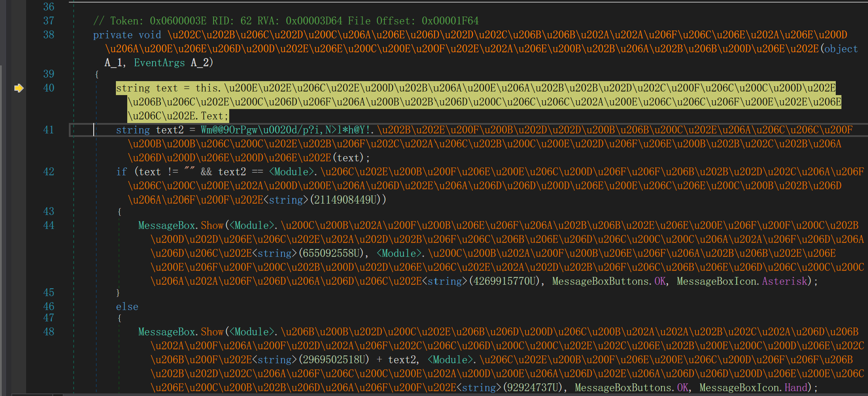Click the number 2114908449U
The height and width of the screenshot is (396, 868).
[x=346, y=200]
